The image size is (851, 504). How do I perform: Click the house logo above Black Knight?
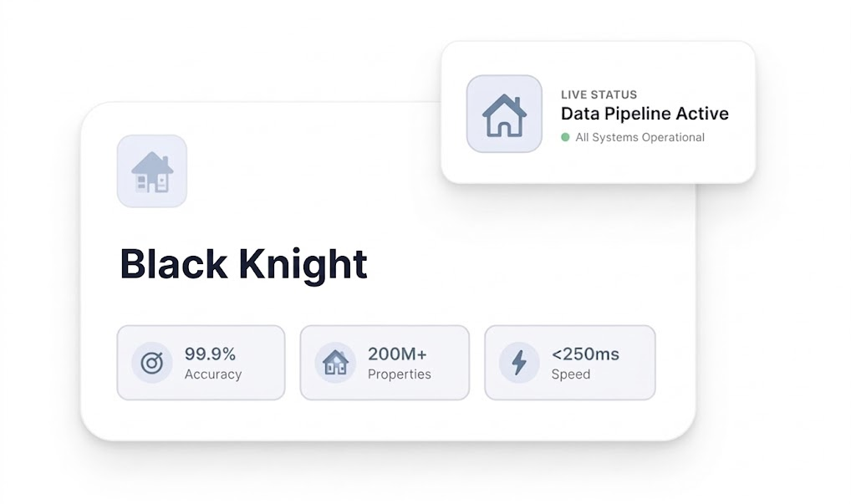pyautogui.click(x=152, y=171)
